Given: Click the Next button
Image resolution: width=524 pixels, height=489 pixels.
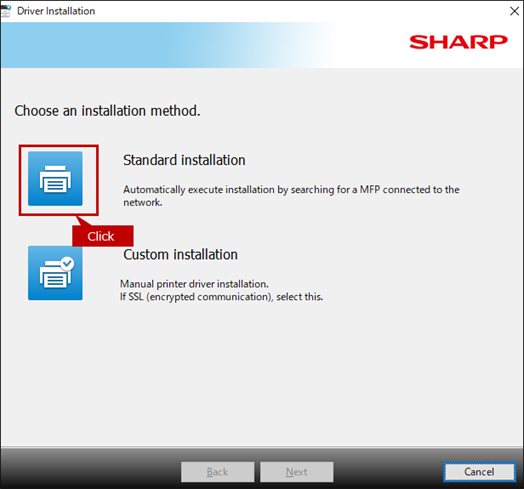Looking at the screenshot, I should (x=297, y=472).
